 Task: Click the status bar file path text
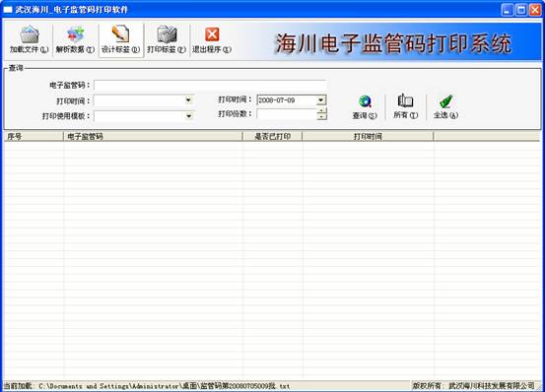164,386
